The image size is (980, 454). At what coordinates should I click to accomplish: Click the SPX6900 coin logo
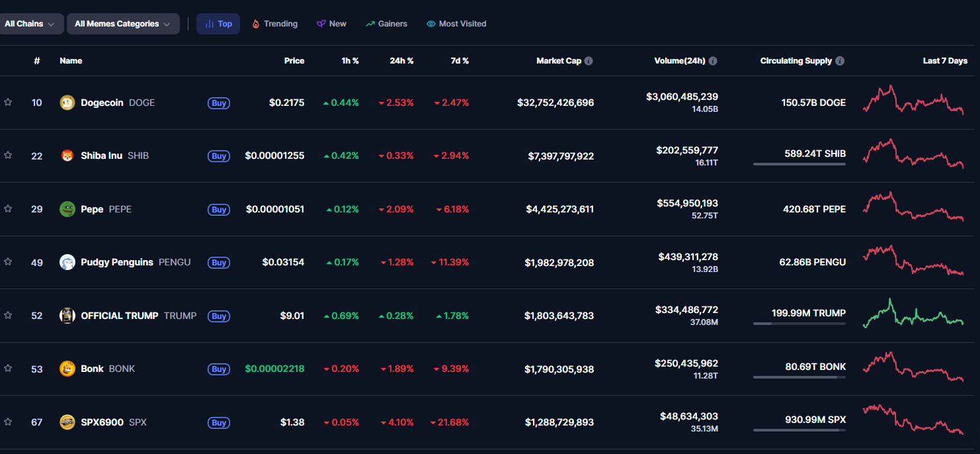coord(67,422)
